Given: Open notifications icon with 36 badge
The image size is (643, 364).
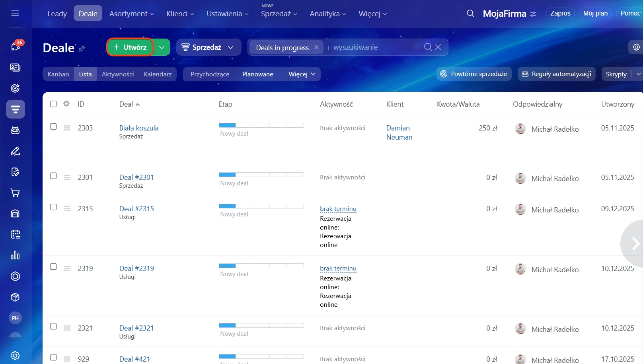Looking at the screenshot, I should [16, 46].
